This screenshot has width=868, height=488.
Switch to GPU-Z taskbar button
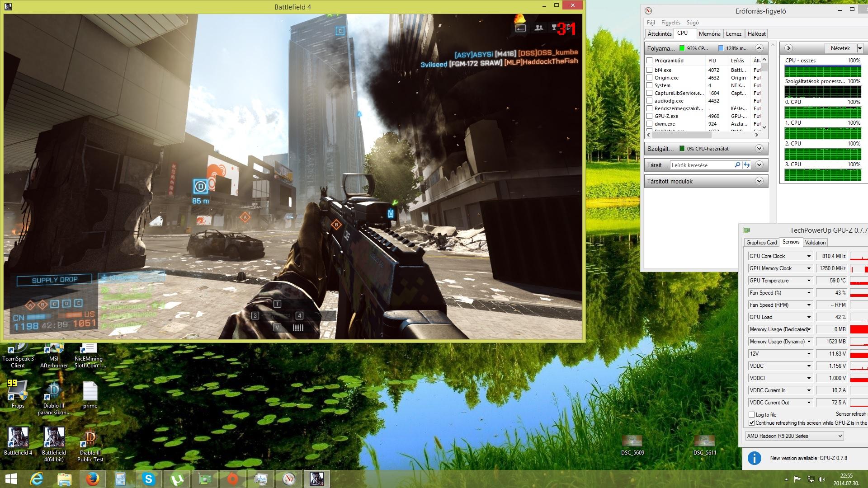pos(205,479)
